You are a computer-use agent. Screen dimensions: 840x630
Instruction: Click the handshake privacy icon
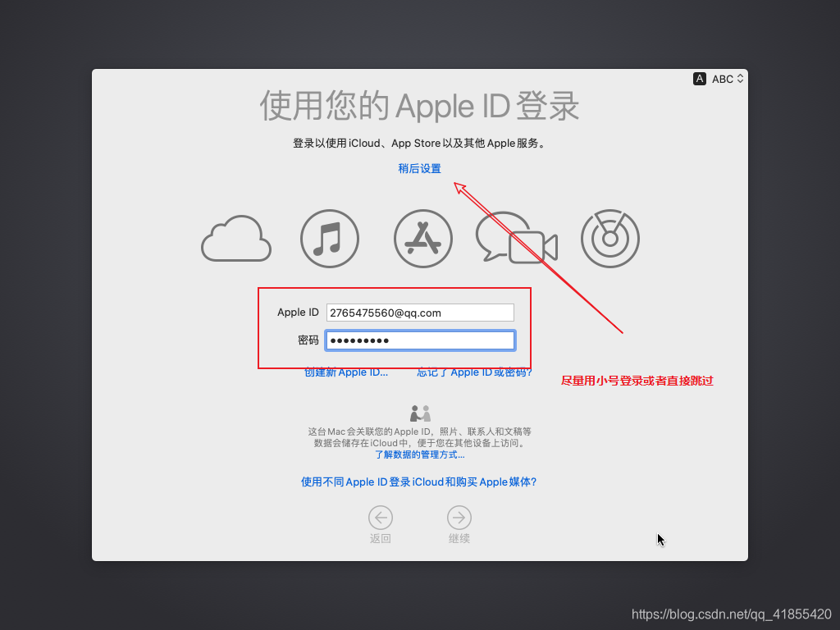point(421,413)
